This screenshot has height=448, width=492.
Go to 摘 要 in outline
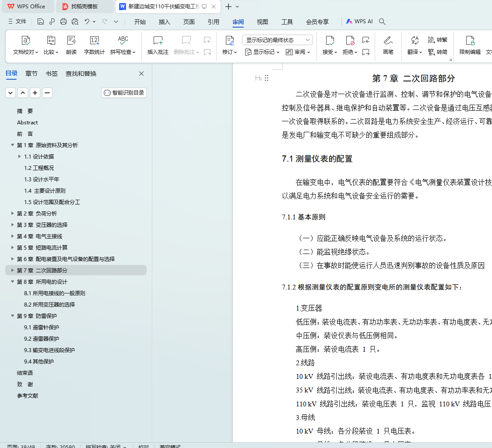coord(25,111)
